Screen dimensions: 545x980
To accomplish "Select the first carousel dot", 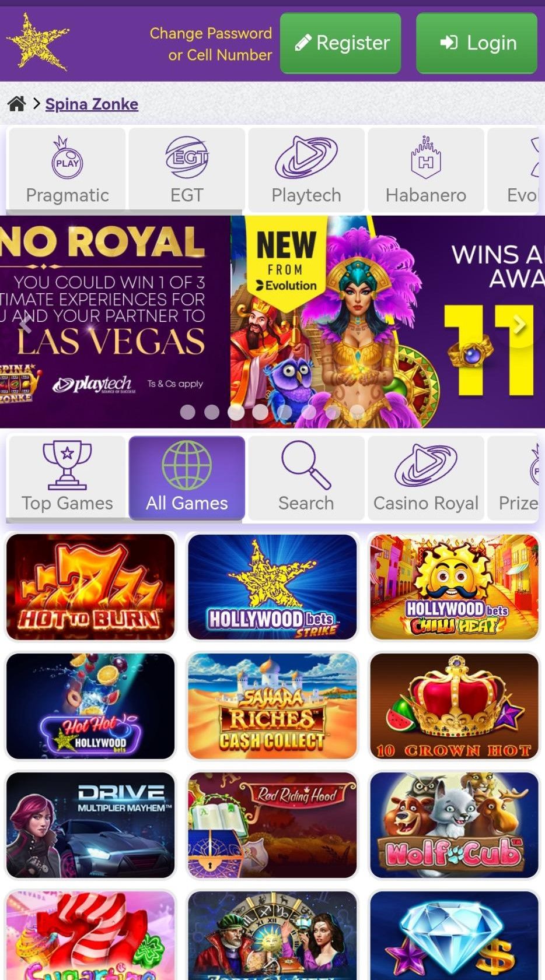I will [x=188, y=412].
